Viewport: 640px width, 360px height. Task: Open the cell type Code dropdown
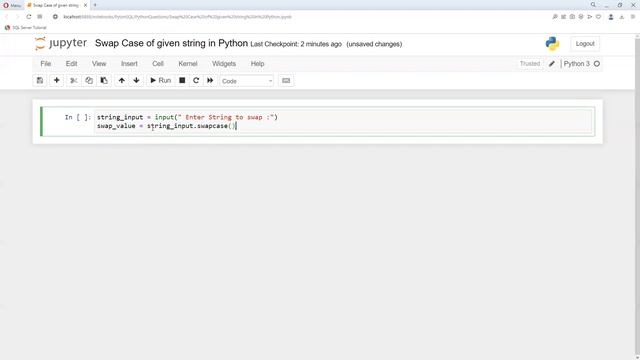247,81
